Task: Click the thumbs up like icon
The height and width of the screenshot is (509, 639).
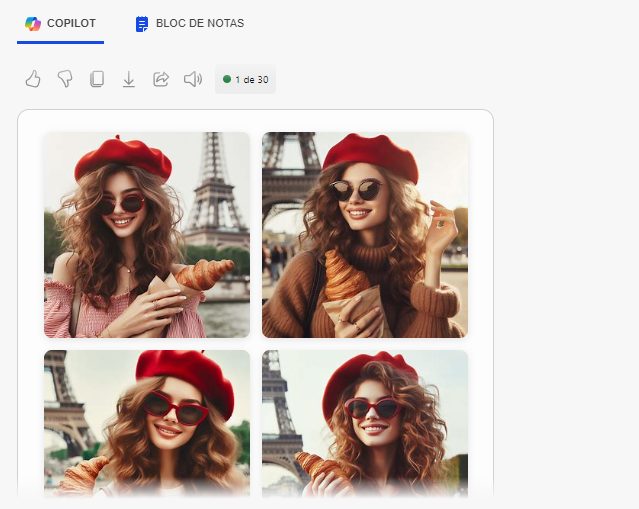Action: (33, 79)
